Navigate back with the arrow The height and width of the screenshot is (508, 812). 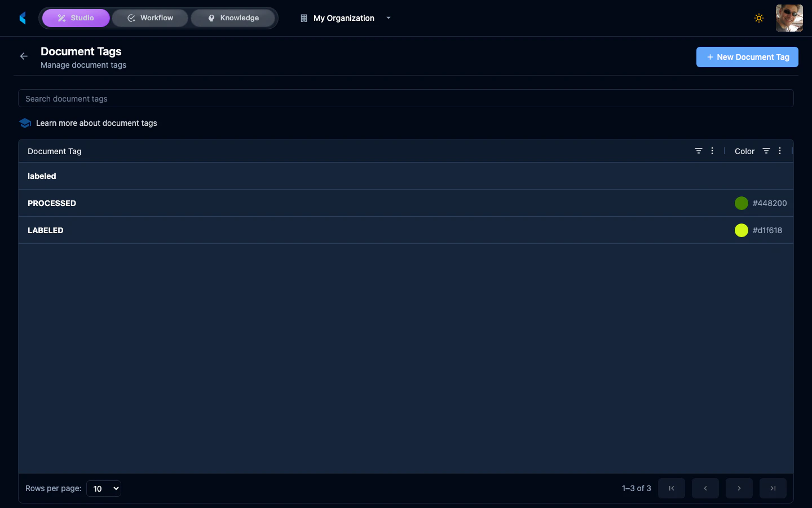(23, 56)
